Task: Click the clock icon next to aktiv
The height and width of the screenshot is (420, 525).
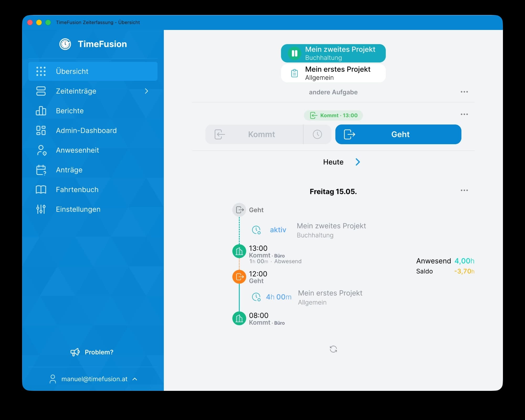Action: pyautogui.click(x=256, y=230)
